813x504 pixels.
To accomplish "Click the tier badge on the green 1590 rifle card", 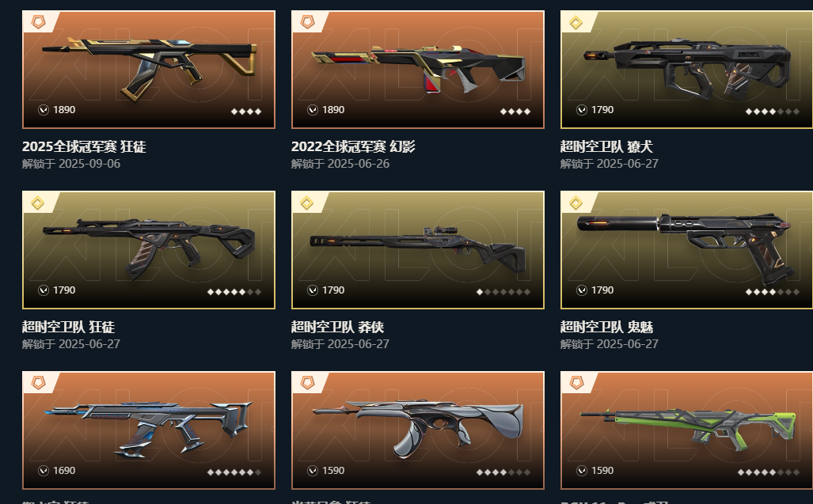I will [x=576, y=383].
